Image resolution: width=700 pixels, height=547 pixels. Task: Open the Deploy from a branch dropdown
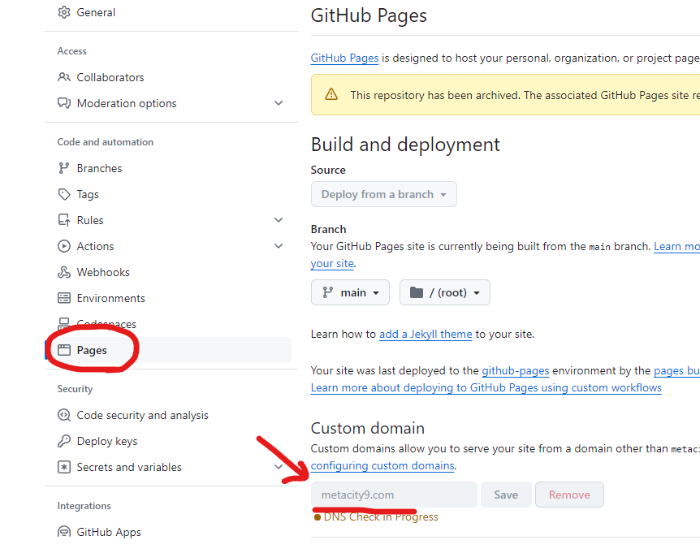(383, 194)
